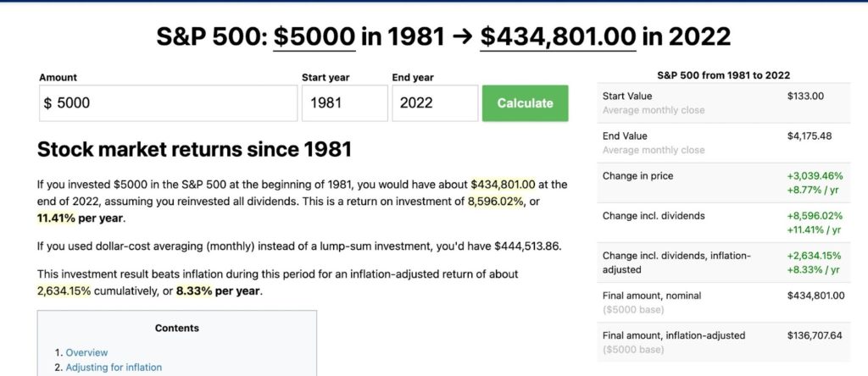This screenshot has height=376, width=868.
Task: Click the Stock market returns since 1981 heading
Action: pos(194,150)
